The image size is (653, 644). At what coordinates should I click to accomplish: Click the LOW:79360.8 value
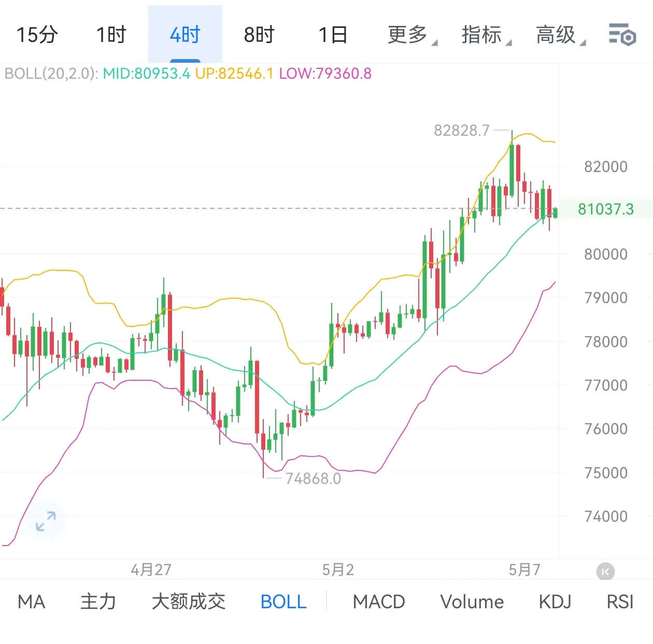click(x=325, y=74)
